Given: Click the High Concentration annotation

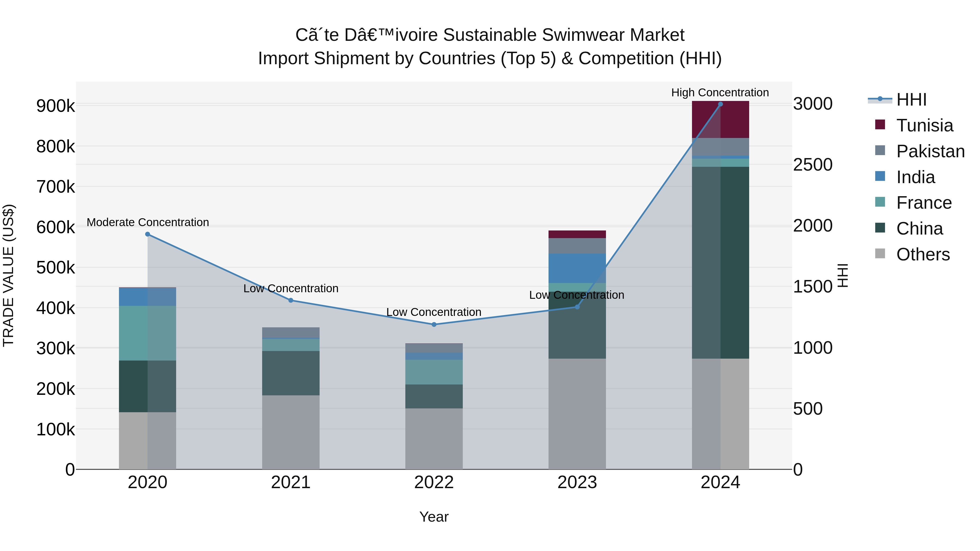Looking at the screenshot, I should [x=720, y=93].
